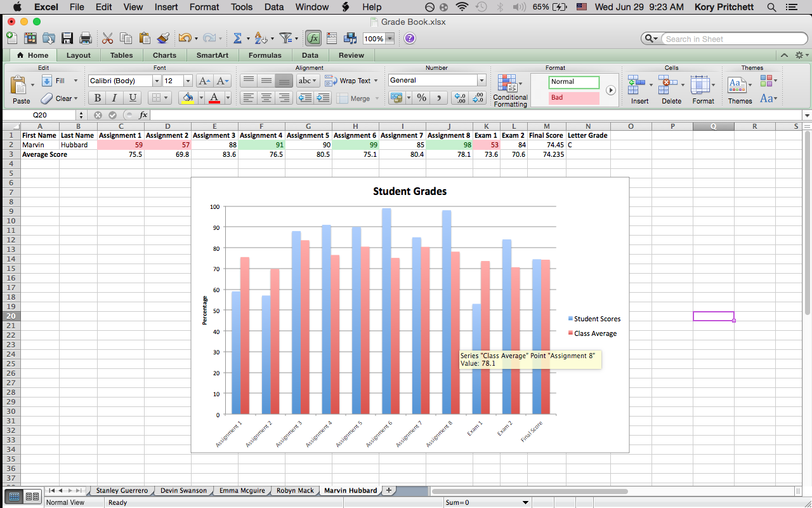Click the yellow fill color button
This screenshot has height=508, width=812.
coord(187,98)
